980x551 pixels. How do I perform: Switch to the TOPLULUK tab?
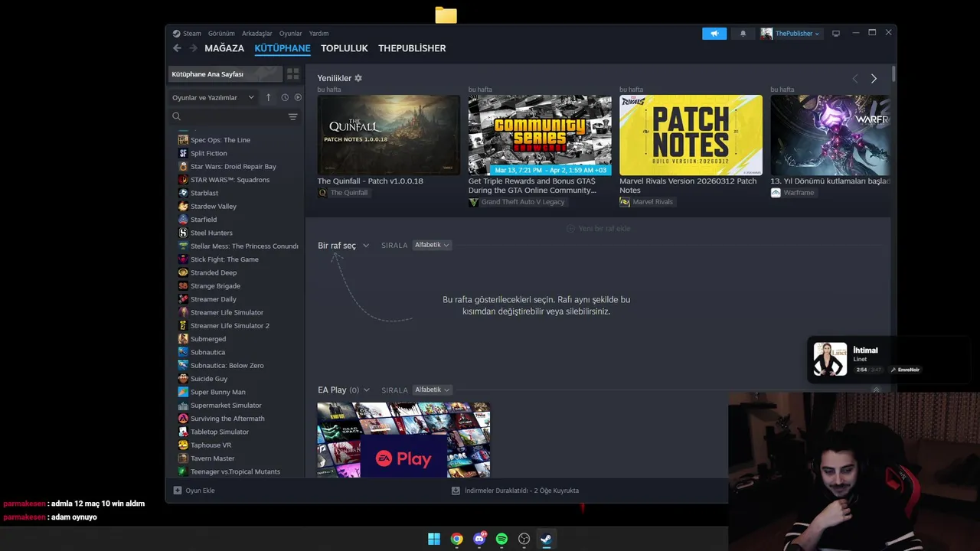[345, 48]
